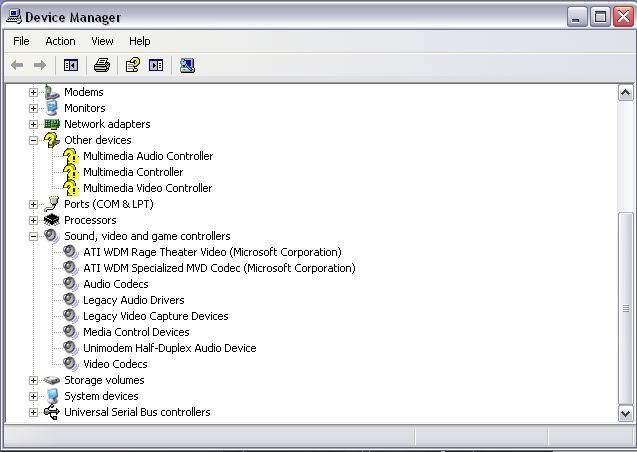Select the Network adapters label

click(x=107, y=124)
